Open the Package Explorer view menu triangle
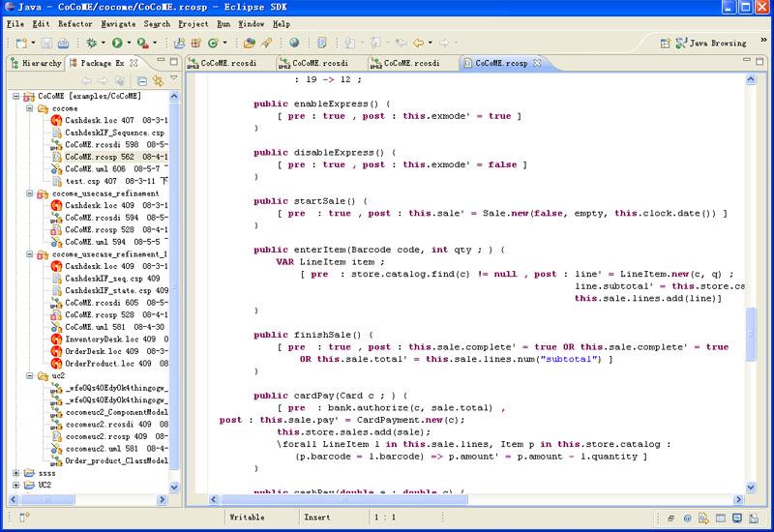 click(x=174, y=78)
